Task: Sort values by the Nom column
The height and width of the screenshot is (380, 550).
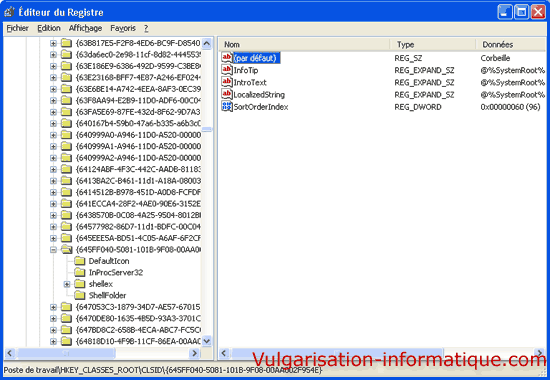Action: [304, 45]
